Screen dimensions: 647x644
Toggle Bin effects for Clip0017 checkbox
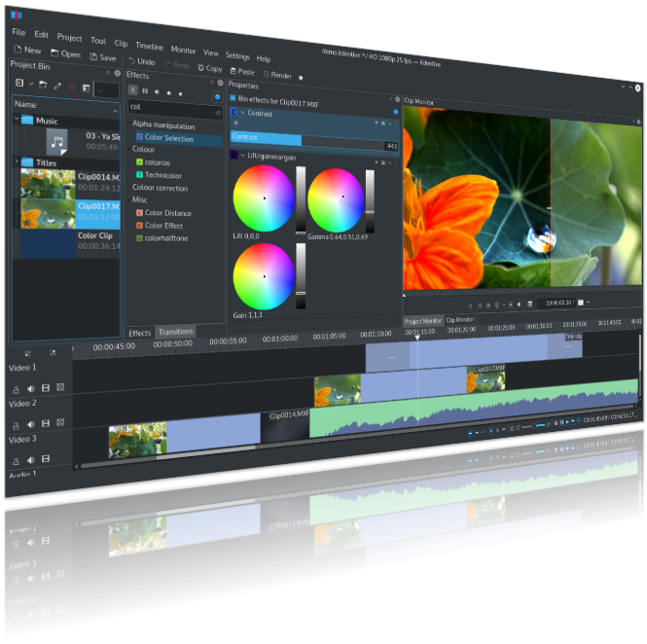[x=233, y=98]
